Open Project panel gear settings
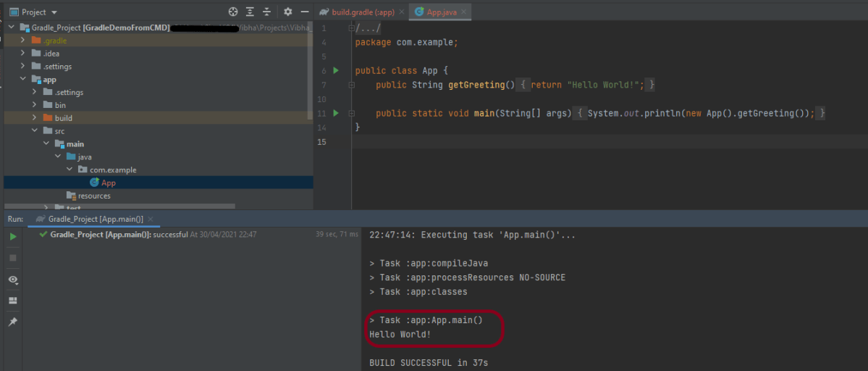The width and height of the screenshot is (868, 371). tap(288, 12)
